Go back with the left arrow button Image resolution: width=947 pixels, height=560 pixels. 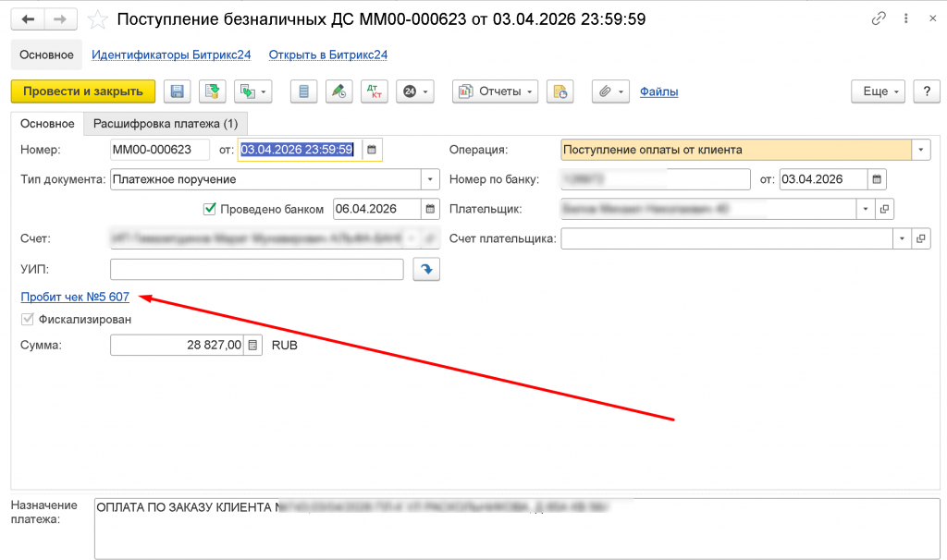click(28, 19)
